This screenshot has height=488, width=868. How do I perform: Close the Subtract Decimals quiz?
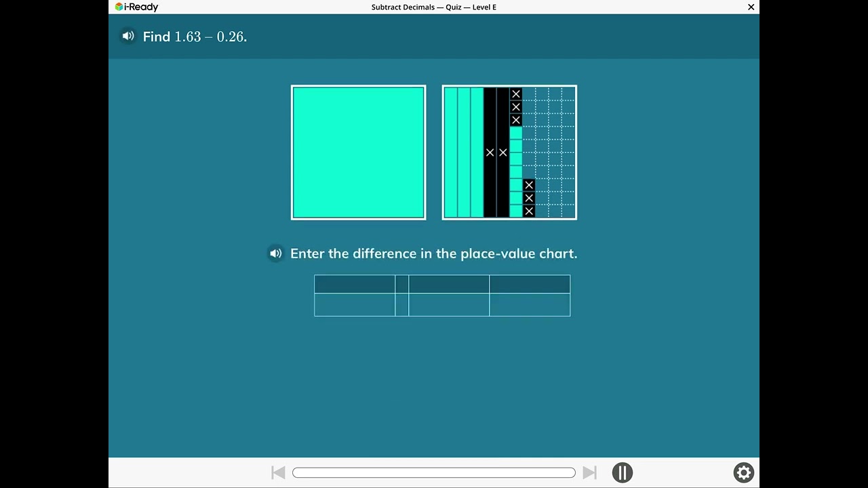pyautogui.click(x=751, y=7)
